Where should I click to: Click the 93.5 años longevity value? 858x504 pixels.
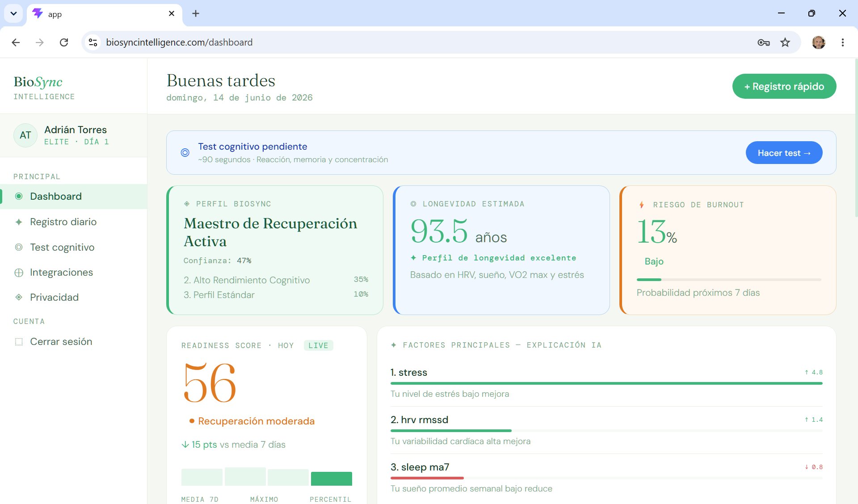tap(458, 231)
